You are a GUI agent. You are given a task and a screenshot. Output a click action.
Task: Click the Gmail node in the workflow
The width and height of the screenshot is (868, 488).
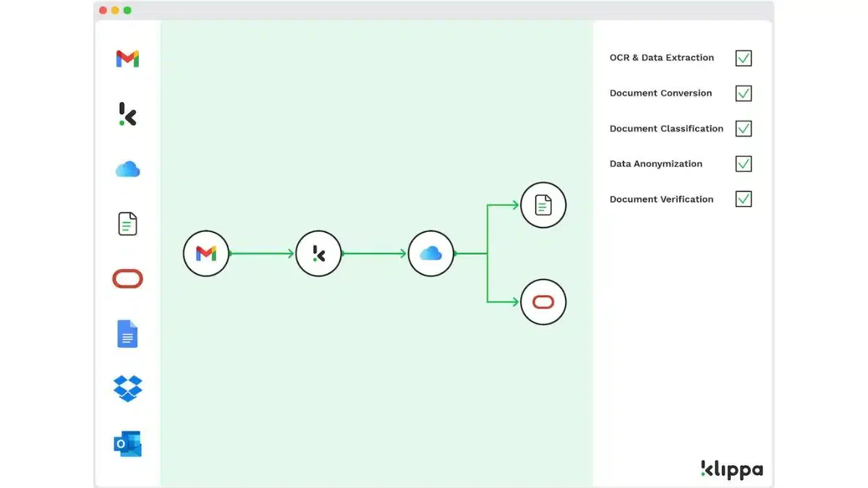206,254
